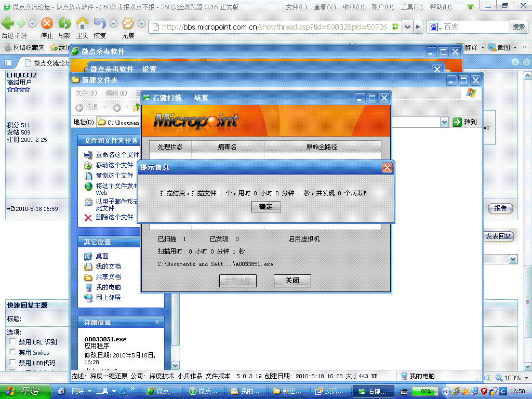Click the 无痕 paw icon
This screenshot has width=532, height=399.
128,23
